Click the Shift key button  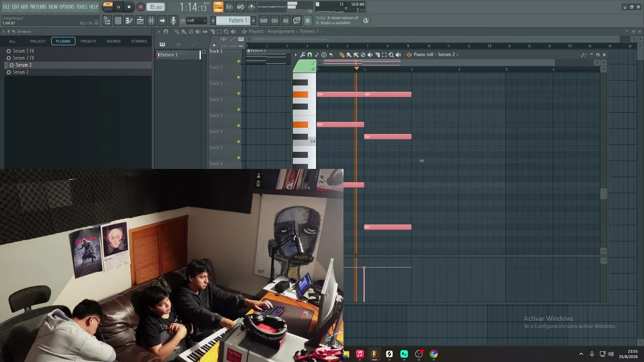tap(264, 21)
